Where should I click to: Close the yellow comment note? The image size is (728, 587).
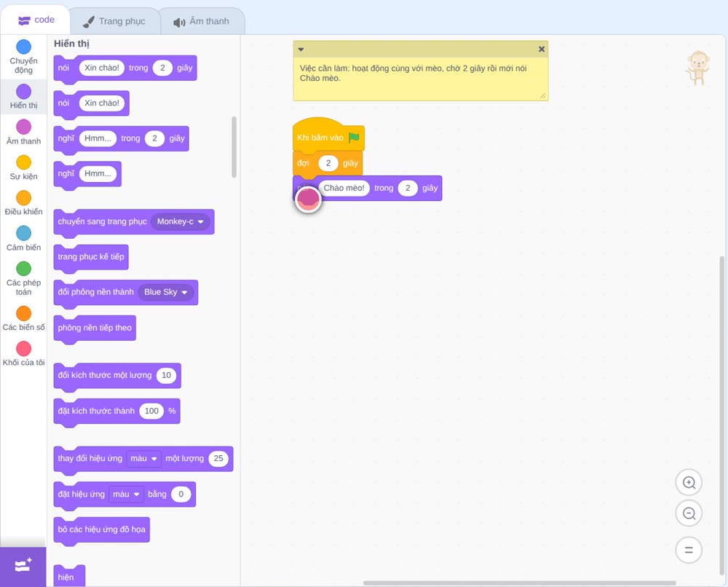(x=542, y=49)
